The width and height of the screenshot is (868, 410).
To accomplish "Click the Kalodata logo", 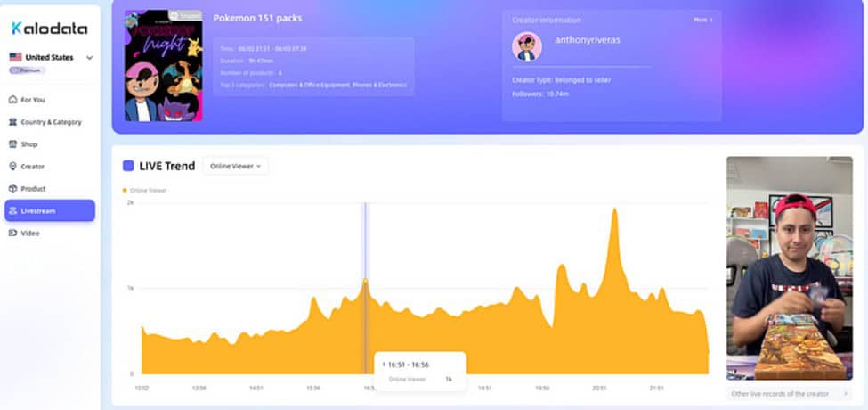I will click(49, 29).
